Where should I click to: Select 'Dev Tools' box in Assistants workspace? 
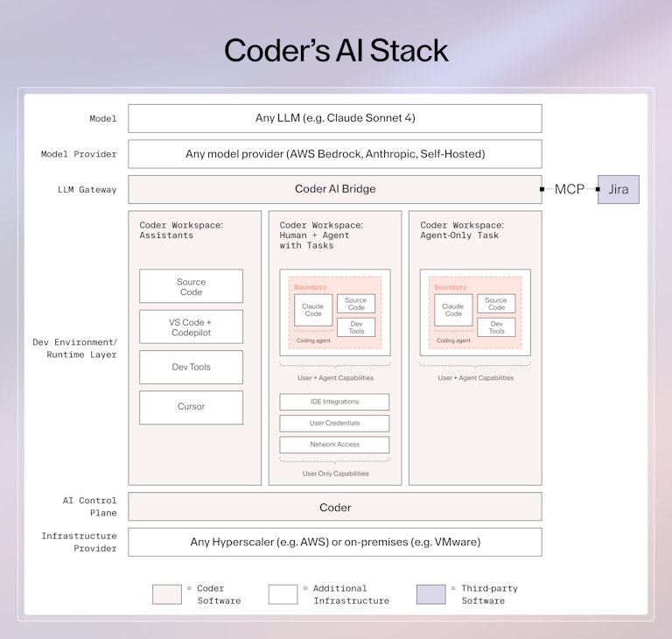(x=191, y=367)
